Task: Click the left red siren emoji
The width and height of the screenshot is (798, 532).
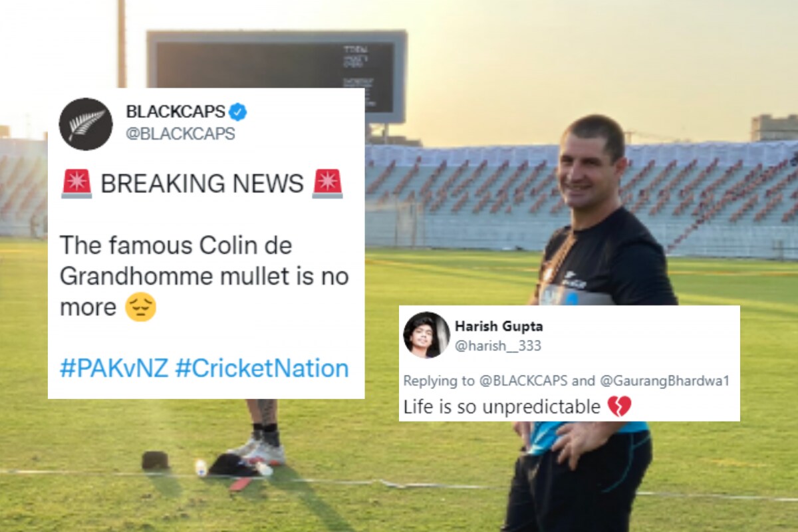Action: (x=76, y=184)
